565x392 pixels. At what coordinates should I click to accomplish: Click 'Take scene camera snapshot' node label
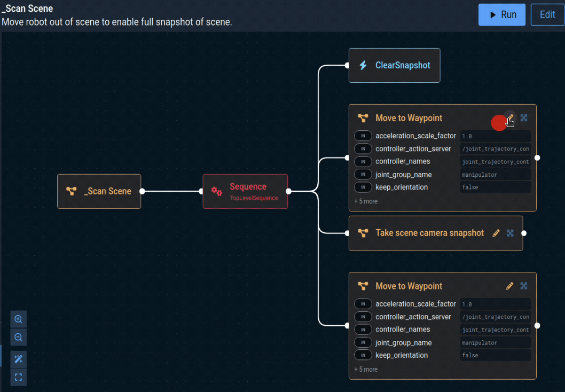click(x=429, y=233)
